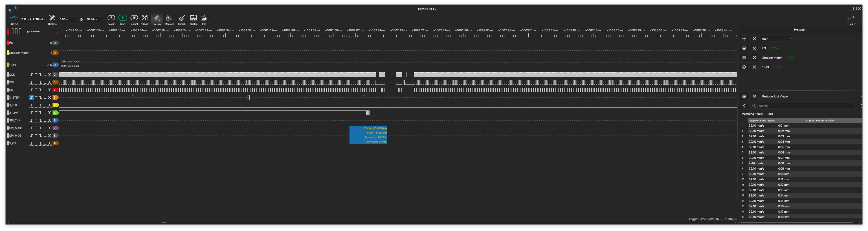Toggle rising edge trigger on X_STEP
This screenshot has width=868, height=231.
32,97
